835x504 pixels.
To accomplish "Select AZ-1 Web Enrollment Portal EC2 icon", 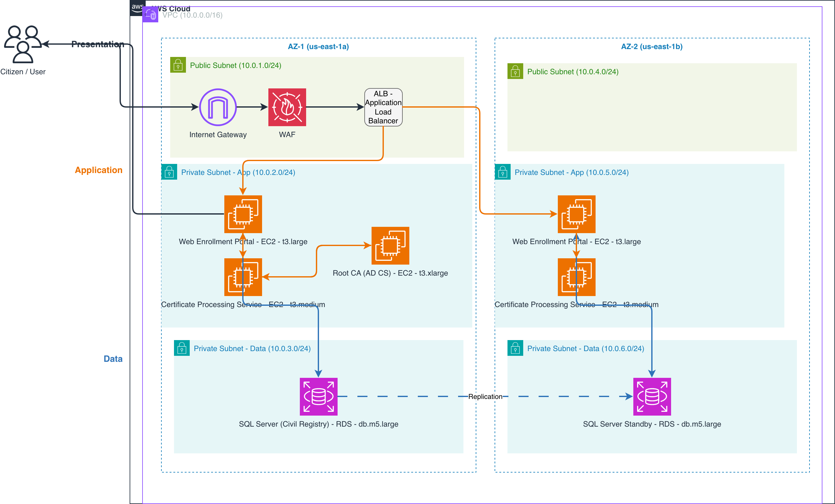I will [243, 214].
